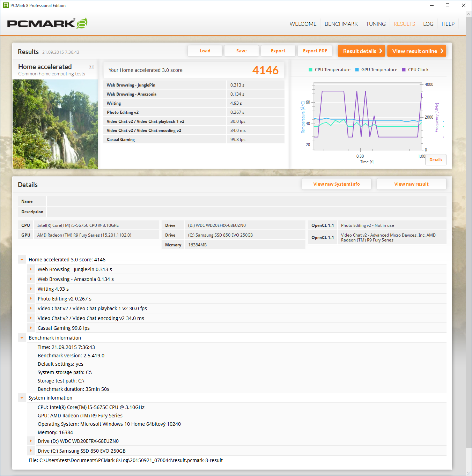Click Operating System Windows 10 line

click(x=109, y=424)
